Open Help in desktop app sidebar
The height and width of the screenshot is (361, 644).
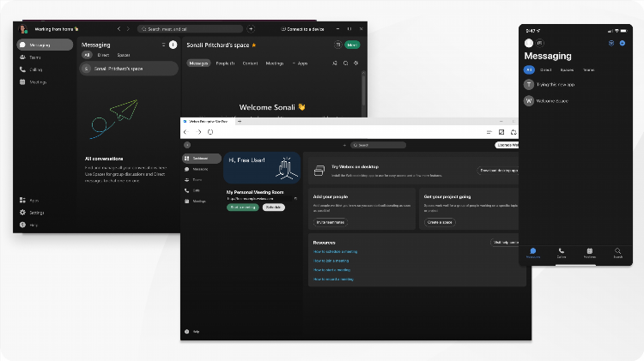tap(28, 225)
